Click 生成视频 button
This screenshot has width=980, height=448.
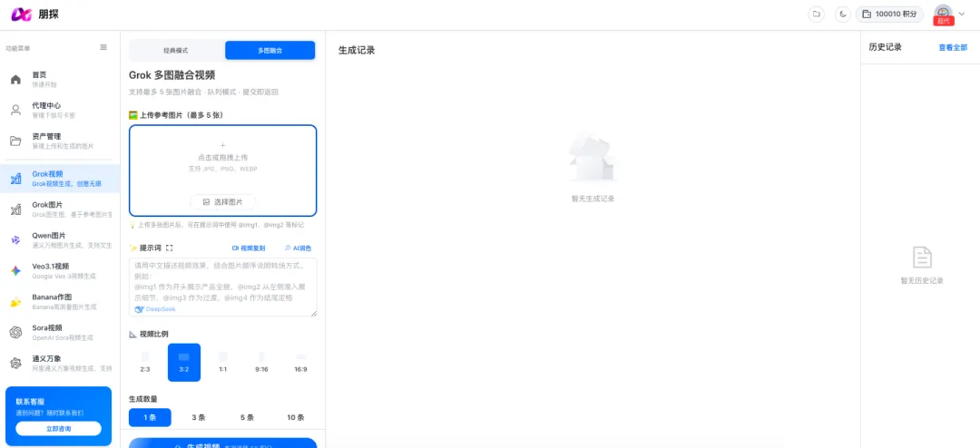coord(223,443)
